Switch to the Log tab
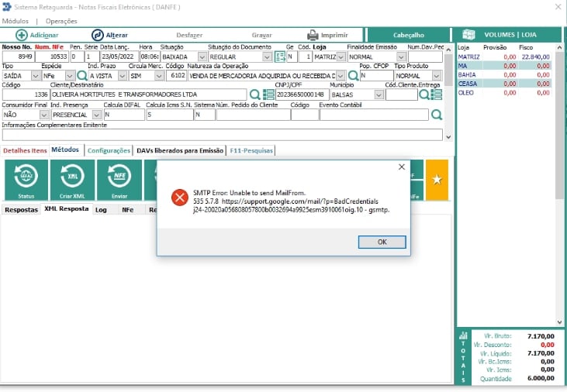The width and height of the screenshot is (567, 392). (101, 209)
